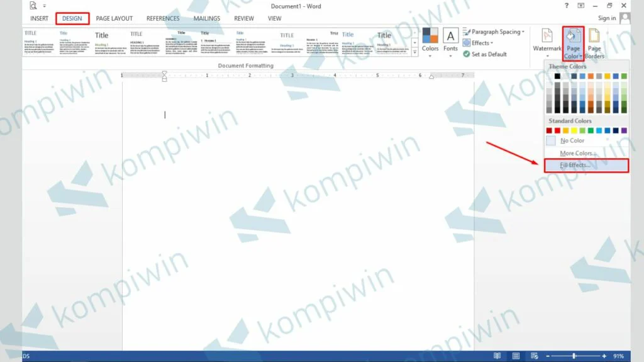Open the References ribbon tab
The height and width of the screenshot is (362, 644).
pyautogui.click(x=163, y=18)
